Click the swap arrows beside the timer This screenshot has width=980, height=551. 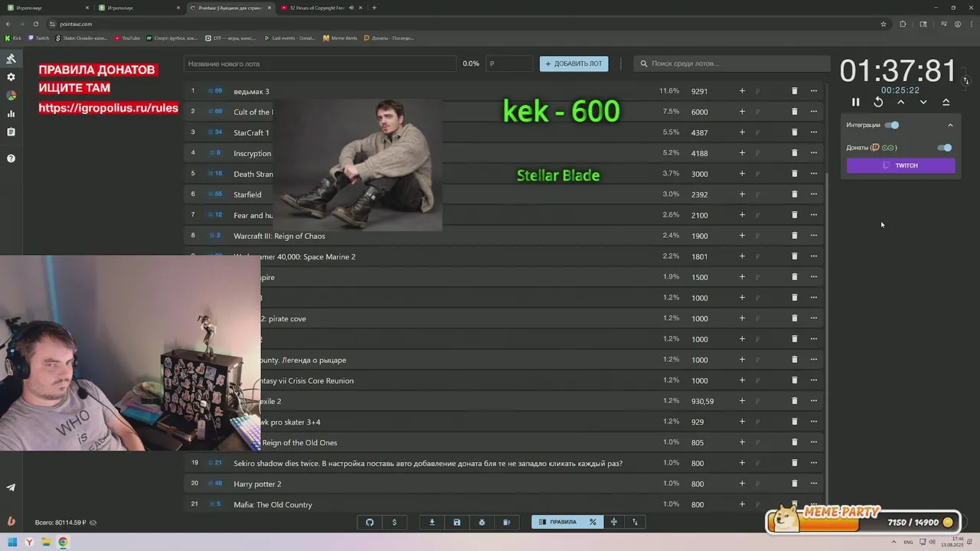[966, 80]
